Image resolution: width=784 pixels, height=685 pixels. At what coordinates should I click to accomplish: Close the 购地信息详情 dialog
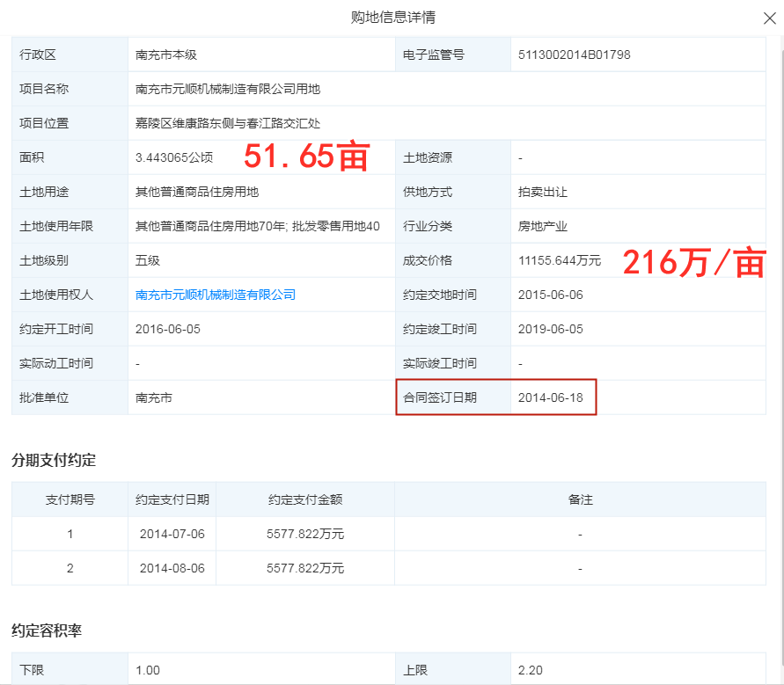(770, 18)
